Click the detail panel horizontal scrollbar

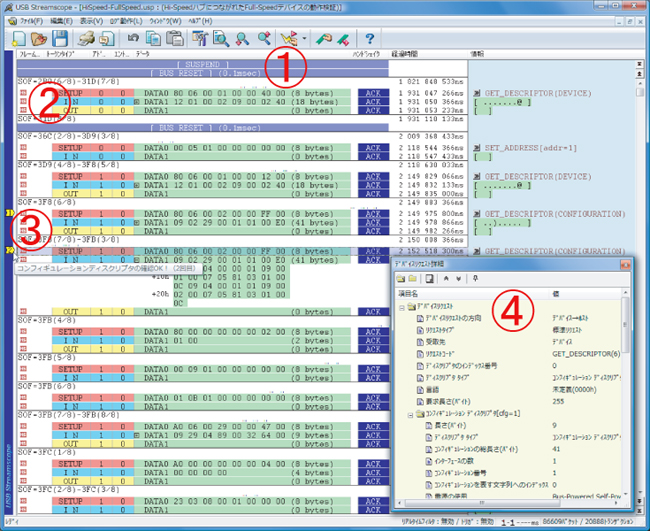tap(507, 503)
